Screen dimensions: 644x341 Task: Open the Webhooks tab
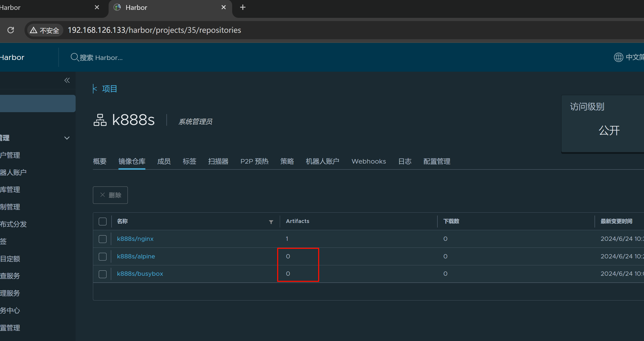tap(368, 161)
